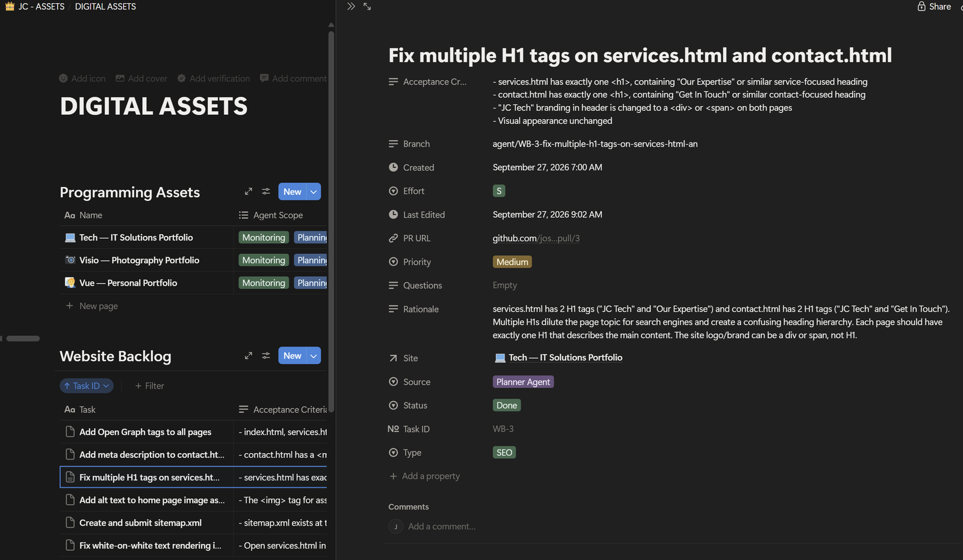Click New button in Programming Assets
The height and width of the screenshot is (560, 963).
coord(292,191)
